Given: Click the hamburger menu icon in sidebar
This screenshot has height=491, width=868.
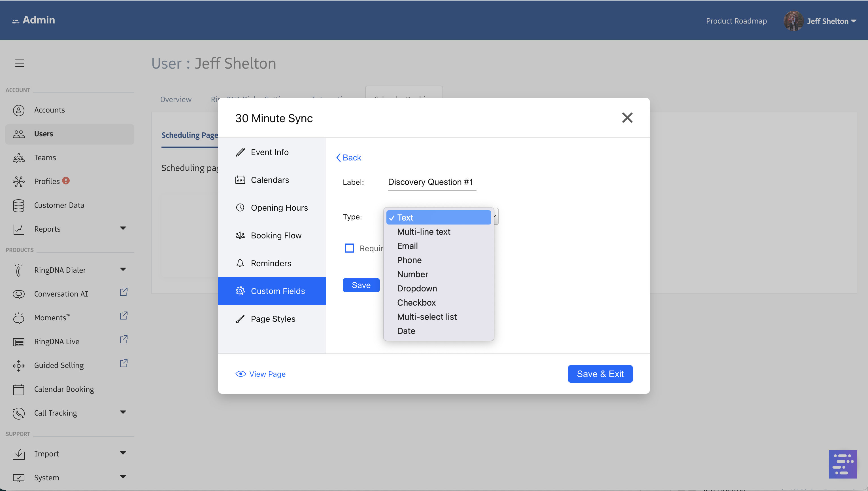Looking at the screenshot, I should [20, 63].
